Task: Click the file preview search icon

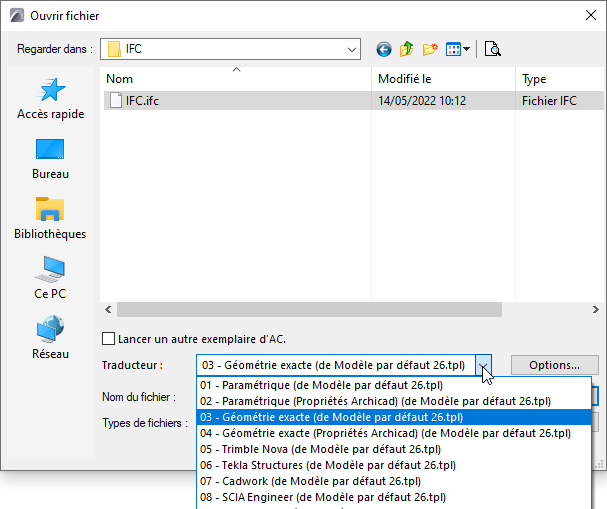Action: coord(492,49)
